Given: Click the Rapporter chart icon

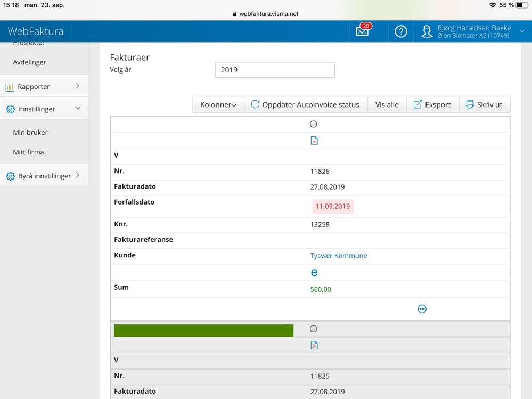Looking at the screenshot, I should point(10,87).
